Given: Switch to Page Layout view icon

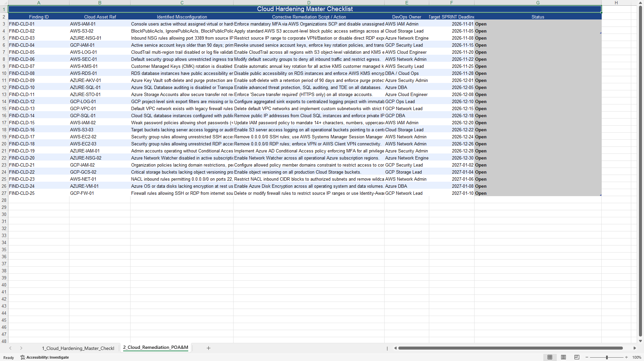Looking at the screenshot, I should (x=563, y=357).
